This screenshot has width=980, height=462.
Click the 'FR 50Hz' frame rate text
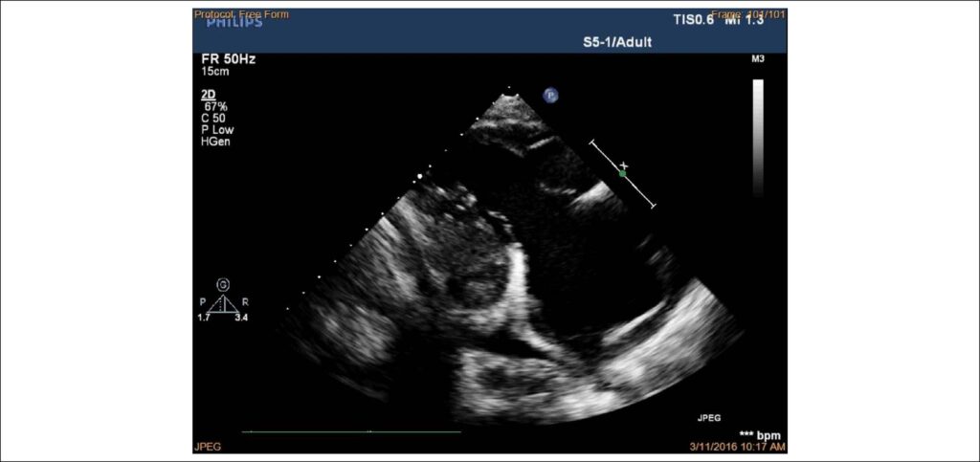click(228, 60)
